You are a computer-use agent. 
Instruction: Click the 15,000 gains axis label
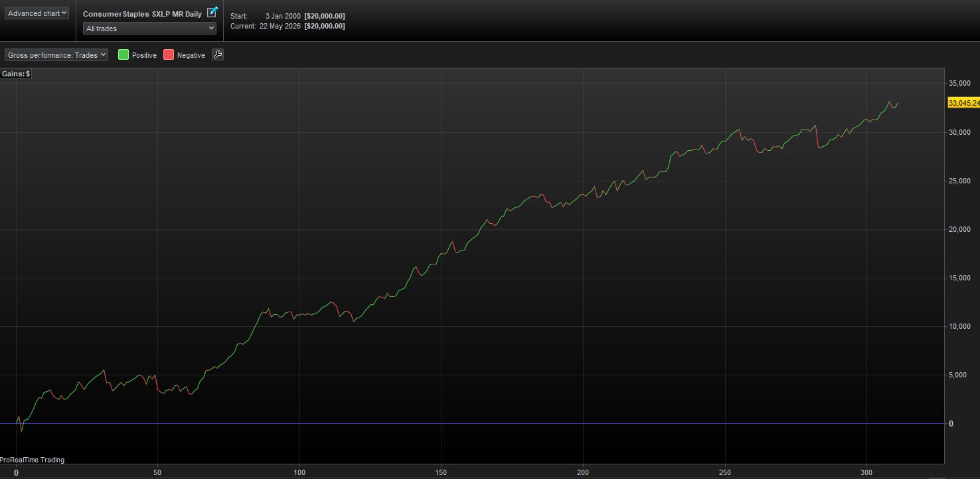959,278
